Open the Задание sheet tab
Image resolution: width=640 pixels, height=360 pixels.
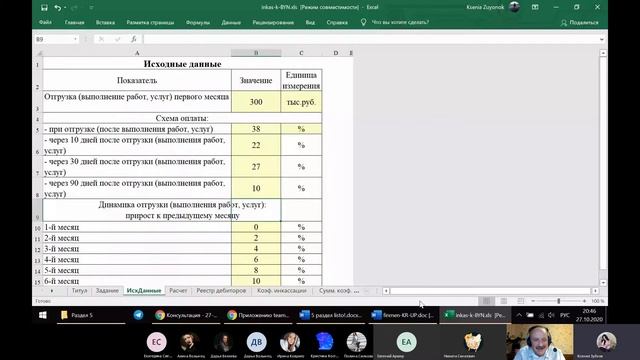coord(107,291)
